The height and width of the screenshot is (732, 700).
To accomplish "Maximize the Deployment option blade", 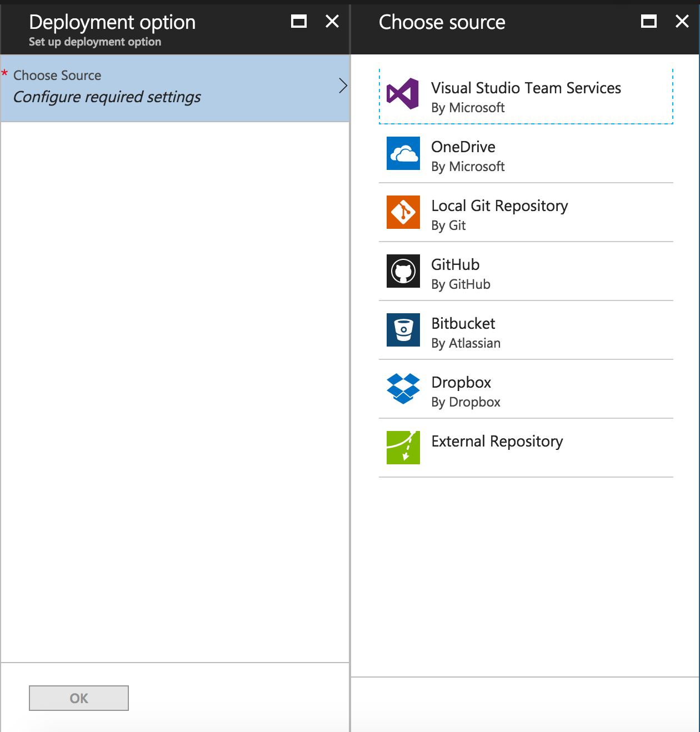I will coord(299,22).
